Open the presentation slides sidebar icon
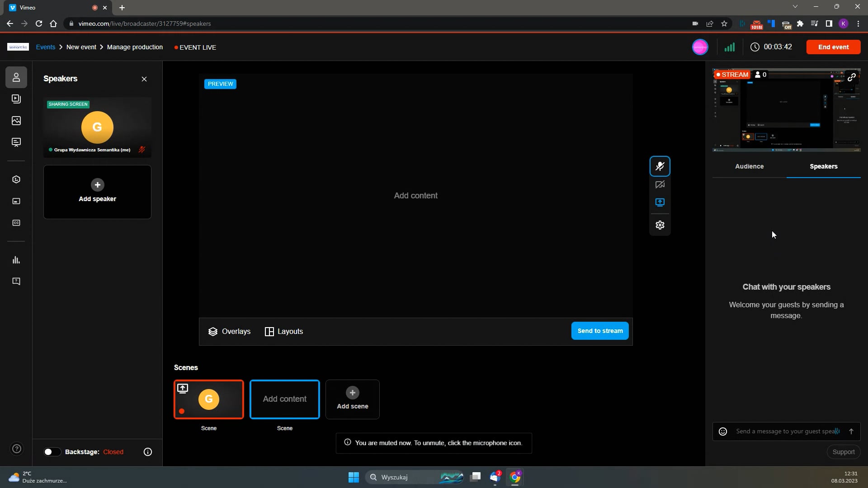Viewport: 868px width, 488px height. [x=16, y=142]
